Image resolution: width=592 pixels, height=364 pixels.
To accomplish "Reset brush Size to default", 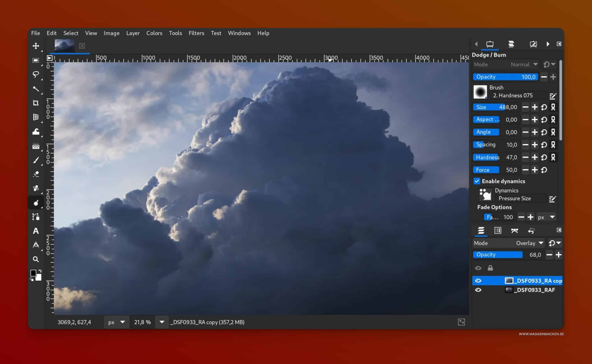I will coord(544,107).
